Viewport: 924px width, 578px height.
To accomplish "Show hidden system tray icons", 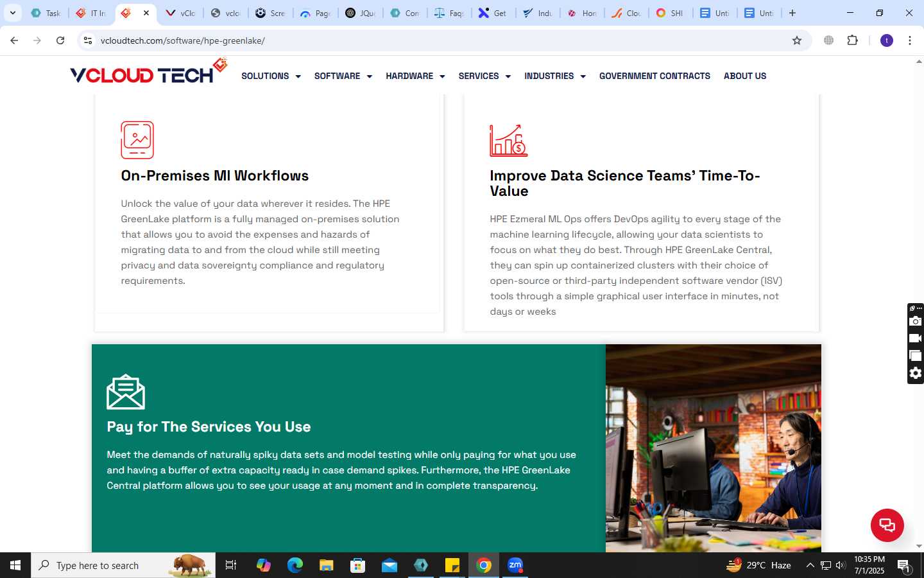I will pyautogui.click(x=810, y=565).
